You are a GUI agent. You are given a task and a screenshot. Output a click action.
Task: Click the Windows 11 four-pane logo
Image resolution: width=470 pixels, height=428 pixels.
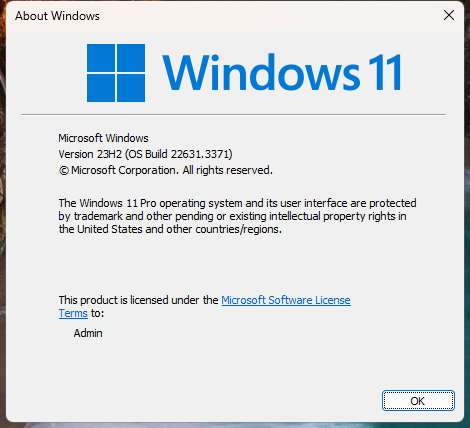tap(116, 73)
